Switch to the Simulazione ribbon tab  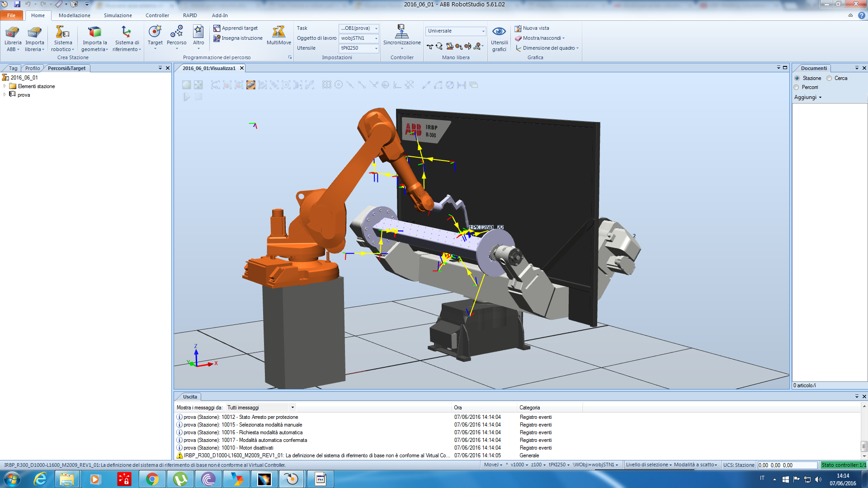(118, 15)
